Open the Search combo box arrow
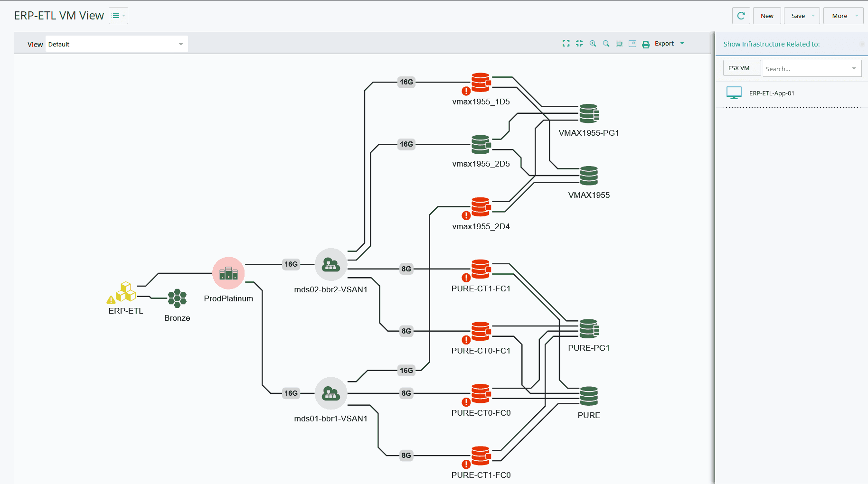The image size is (868, 484). [854, 69]
